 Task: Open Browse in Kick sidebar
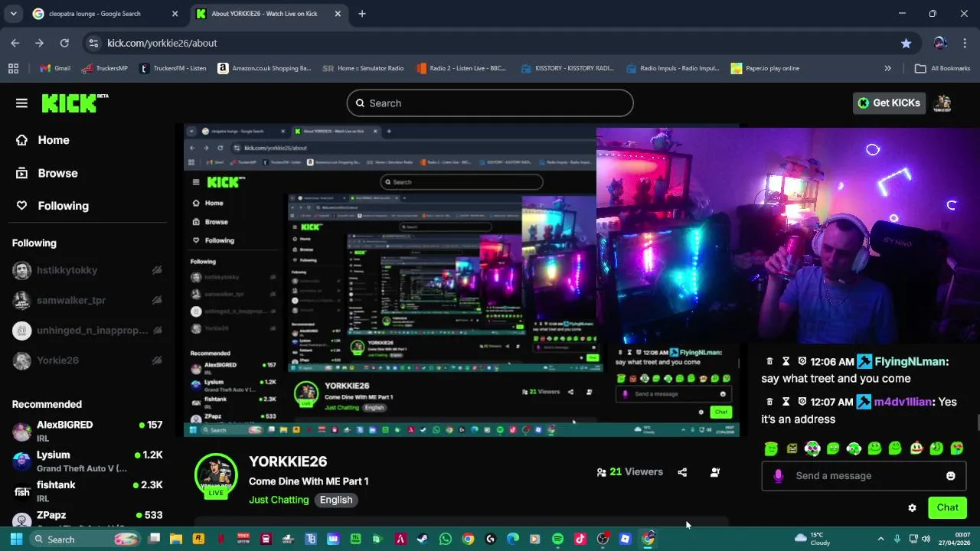click(47, 173)
